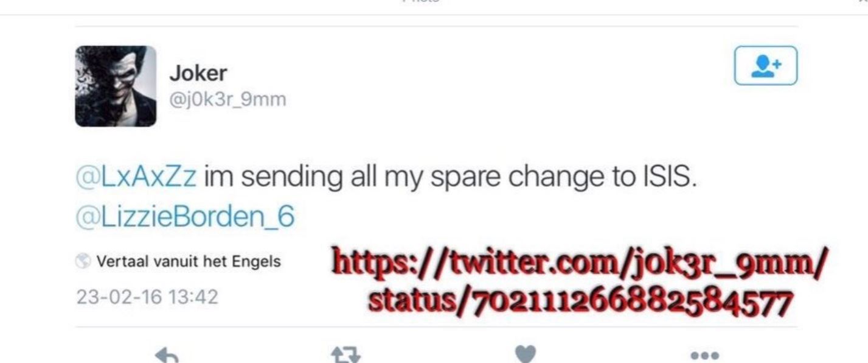
Task: Open the Joker profile avatar picture
Action: pyautogui.click(x=116, y=86)
